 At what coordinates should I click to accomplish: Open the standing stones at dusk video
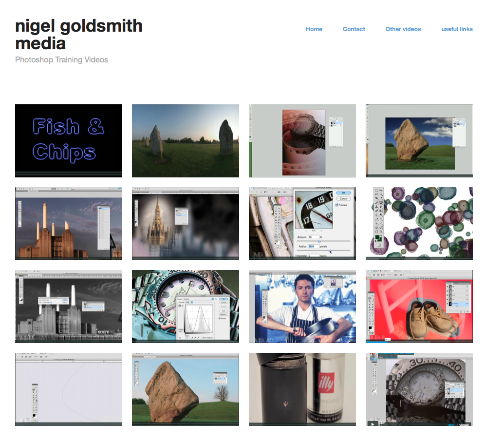[x=186, y=140]
